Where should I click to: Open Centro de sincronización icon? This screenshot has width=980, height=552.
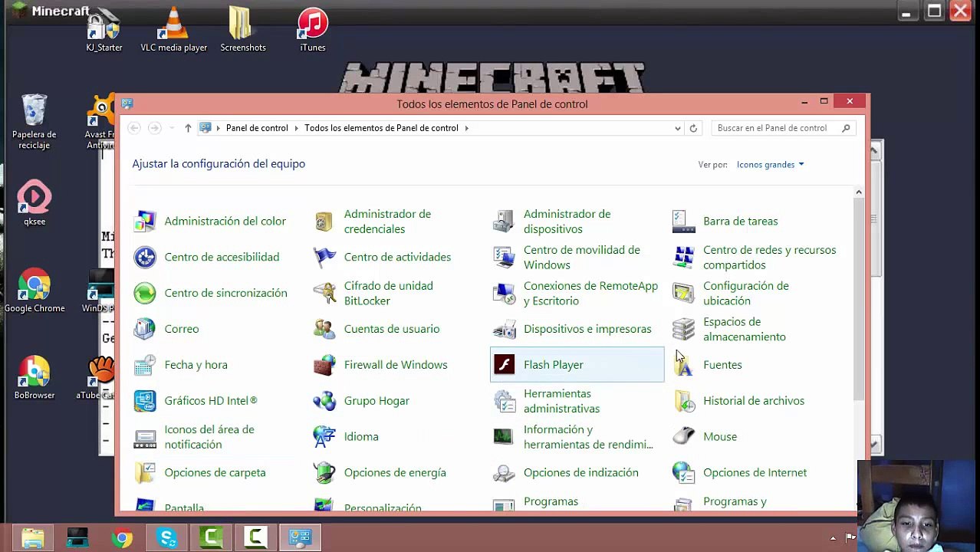click(144, 293)
